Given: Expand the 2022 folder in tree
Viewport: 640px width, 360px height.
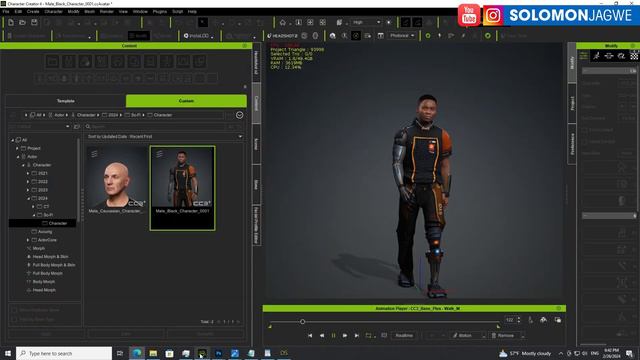Looking at the screenshot, I should click(x=28, y=182).
